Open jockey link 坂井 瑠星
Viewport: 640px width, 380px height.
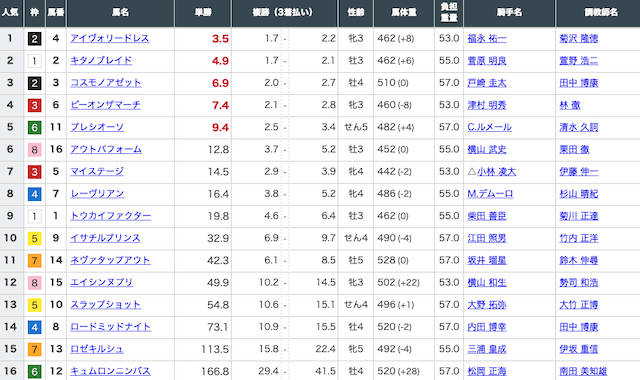pos(487,260)
